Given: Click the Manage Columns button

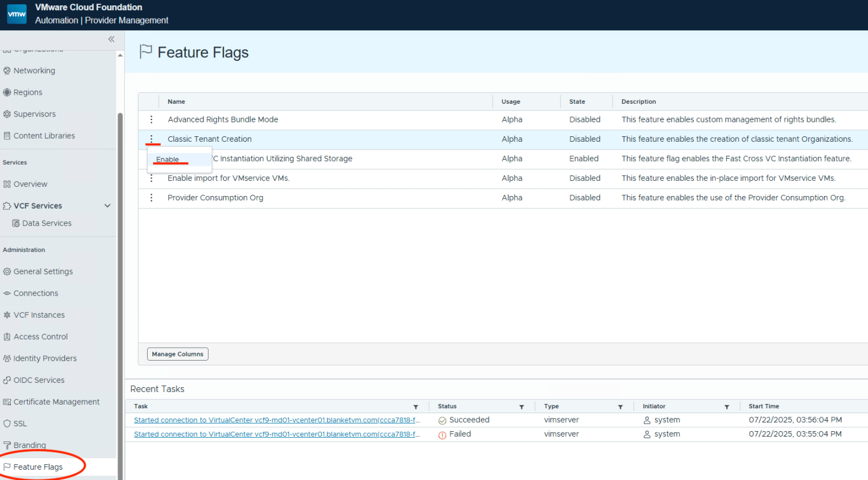Looking at the screenshot, I should pyautogui.click(x=178, y=354).
